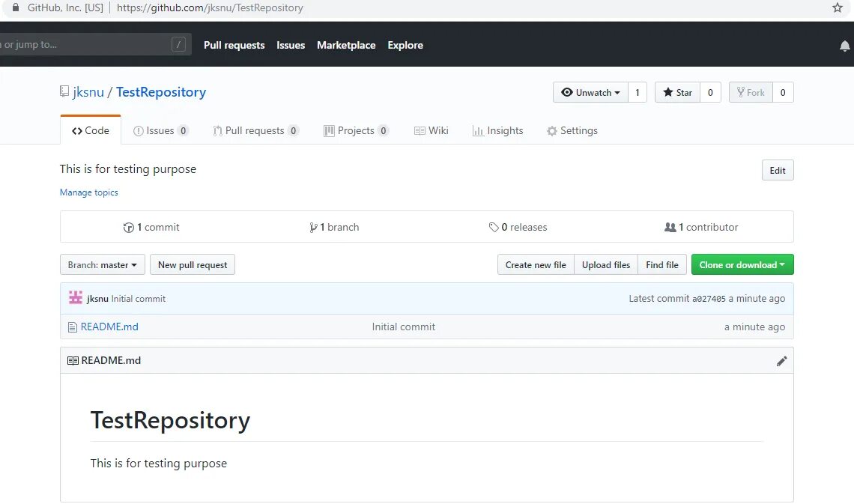The height and width of the screenshot is (504, 854).
Task: Open the Settings tab
Action: [x=572, y=130]
